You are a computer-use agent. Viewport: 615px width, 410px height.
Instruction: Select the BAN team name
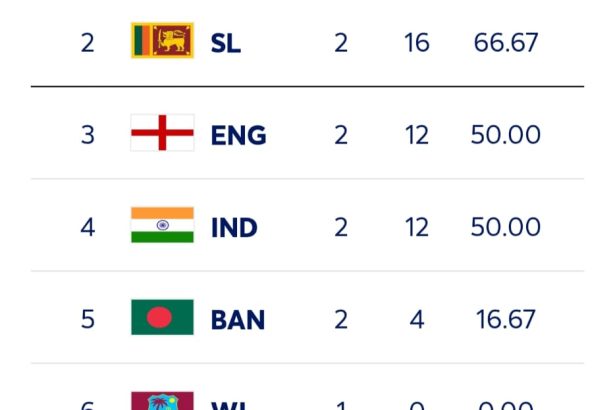[x=238, y=320]
